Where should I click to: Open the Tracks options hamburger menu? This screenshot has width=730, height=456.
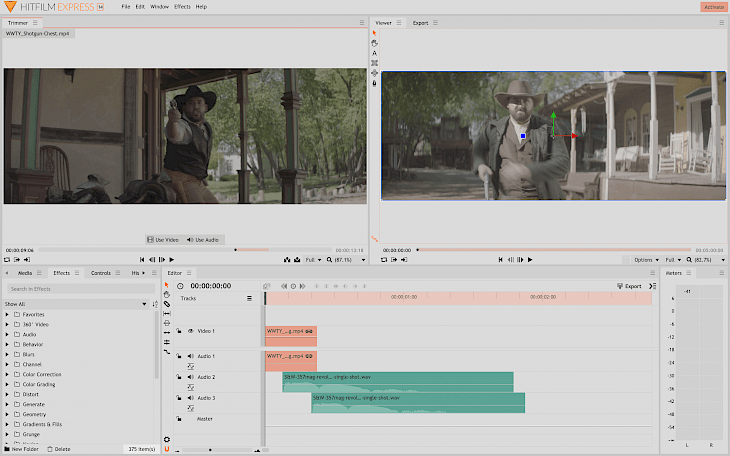click(x=250, y=298)
